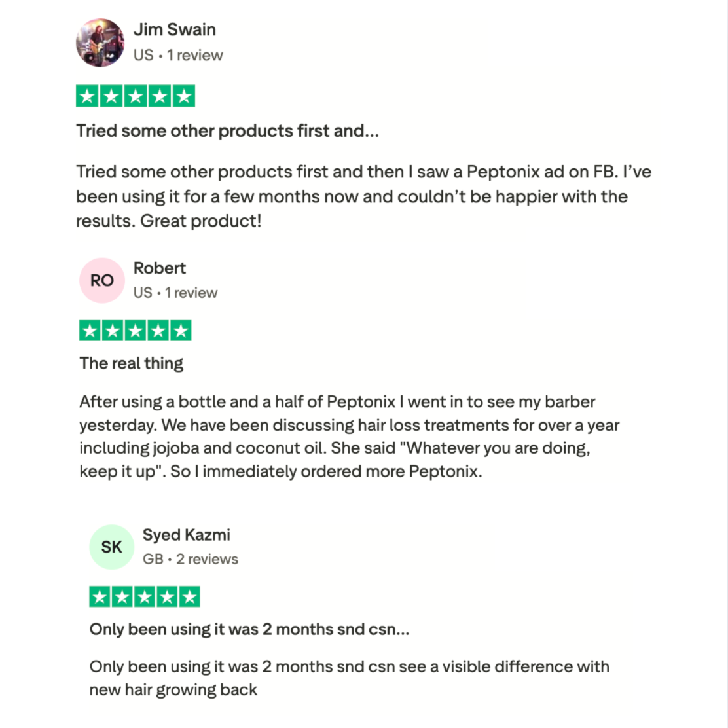Click the first star in Jim Swain's rating

pyautogui.click(x=88, y=96)
